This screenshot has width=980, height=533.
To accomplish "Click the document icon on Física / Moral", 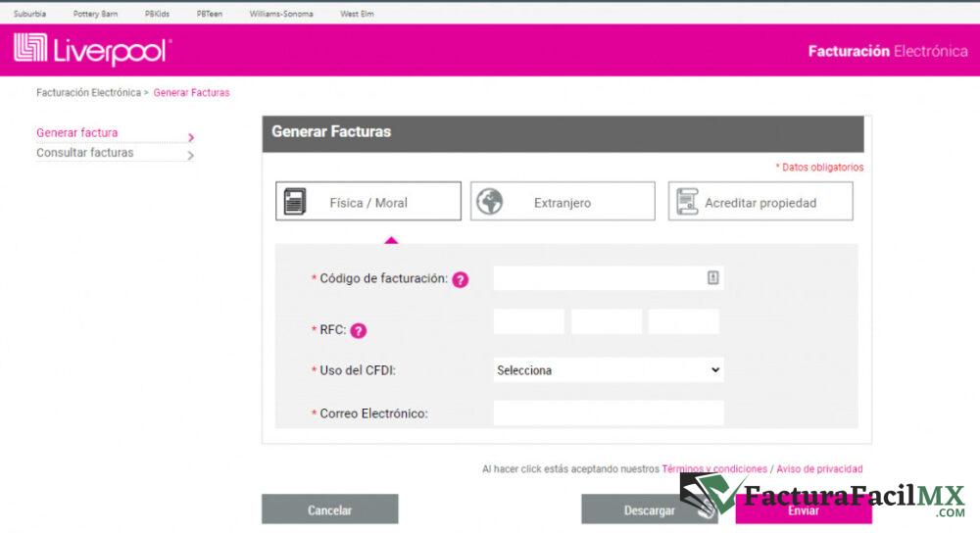I will click(x=295, y=202).
